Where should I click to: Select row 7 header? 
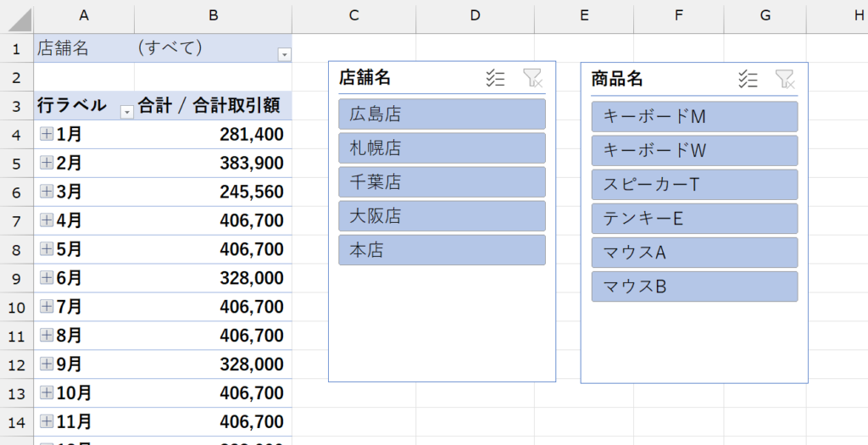pos(16,221)
